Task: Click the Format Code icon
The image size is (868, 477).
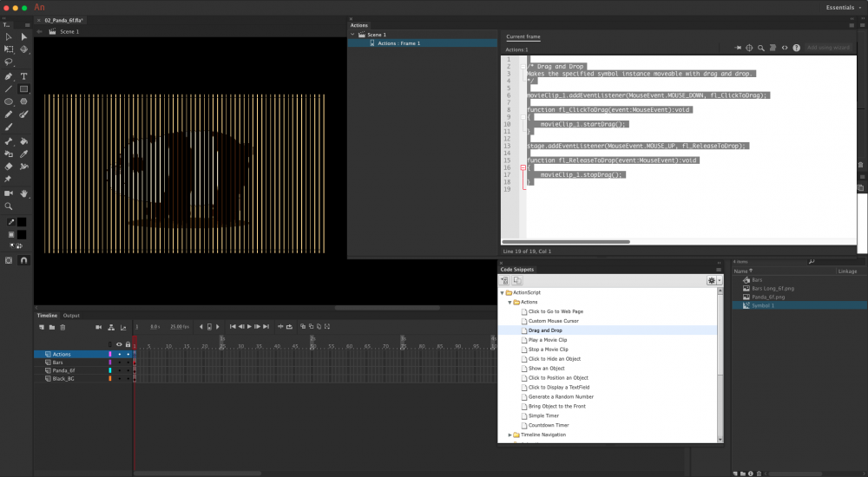Action: point(773,49)
